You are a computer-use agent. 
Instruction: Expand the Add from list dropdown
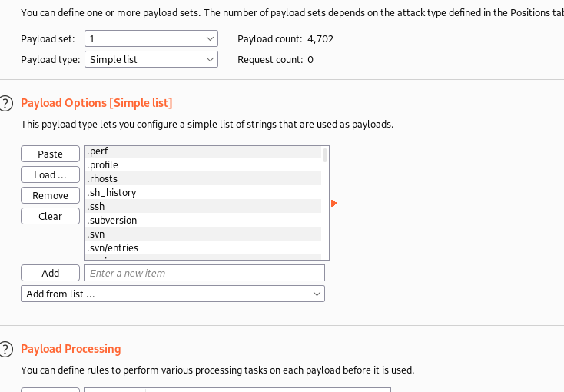172,294
